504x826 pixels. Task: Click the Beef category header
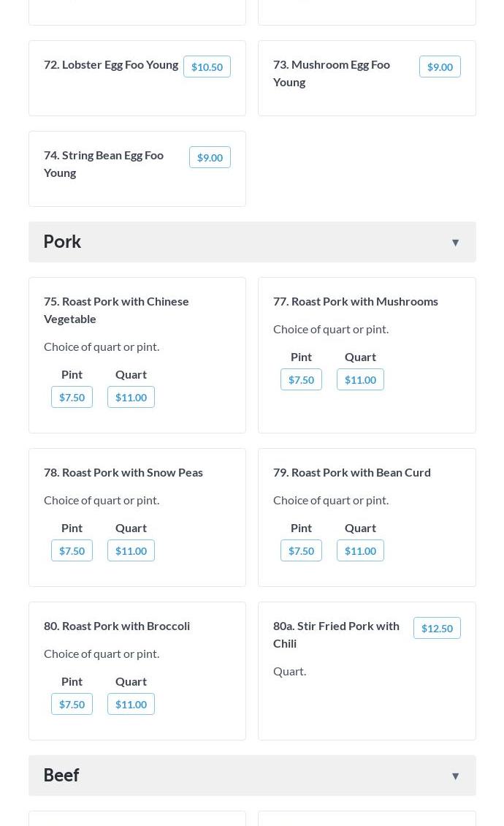(61, 776)
